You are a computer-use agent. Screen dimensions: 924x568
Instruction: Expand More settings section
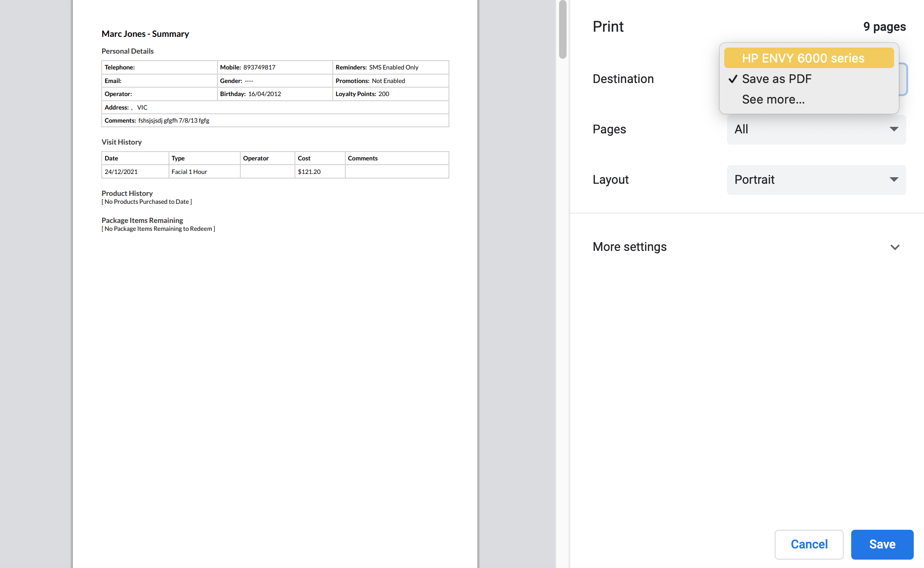tap(747, 247)
